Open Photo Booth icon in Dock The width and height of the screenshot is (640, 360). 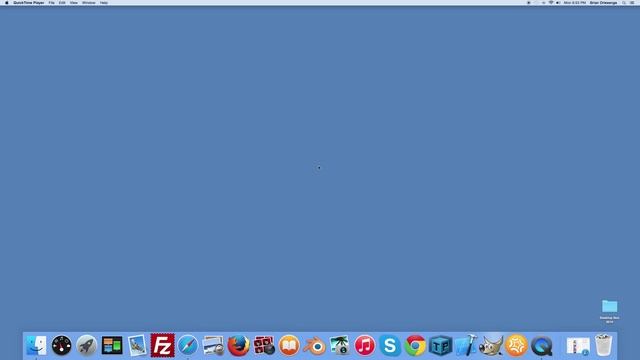pyautogui.click(x=264, y=345)
